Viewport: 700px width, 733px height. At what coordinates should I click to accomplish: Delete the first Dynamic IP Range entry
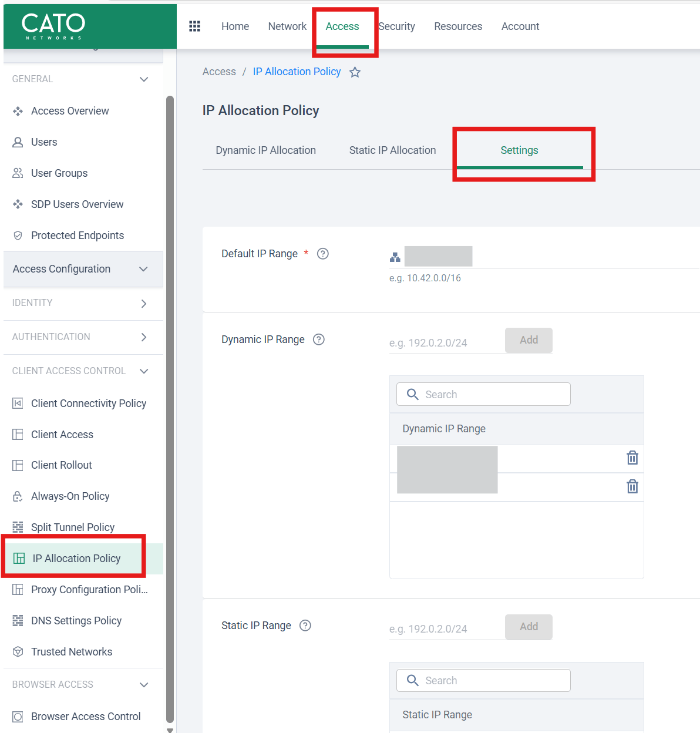[632, 458]
